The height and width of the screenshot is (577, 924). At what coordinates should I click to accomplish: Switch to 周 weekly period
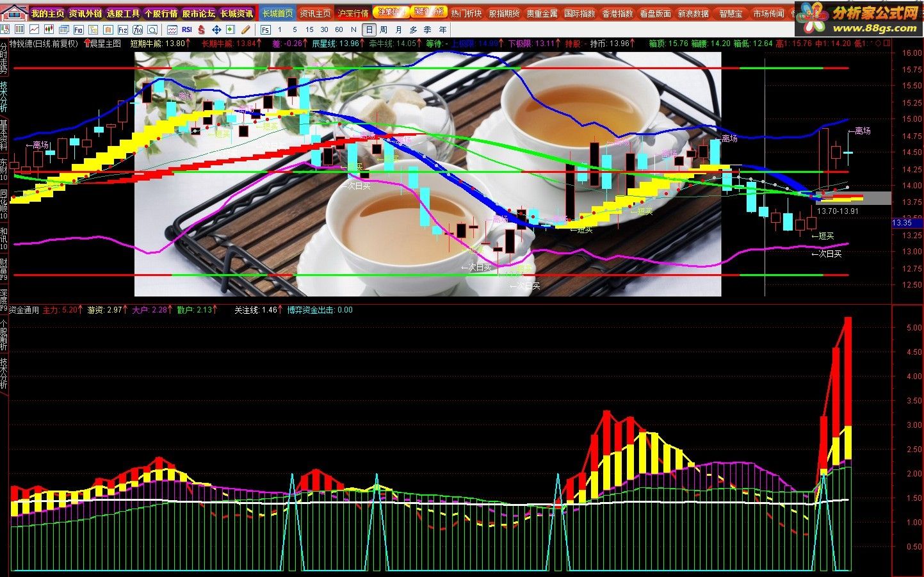(384, 29)
